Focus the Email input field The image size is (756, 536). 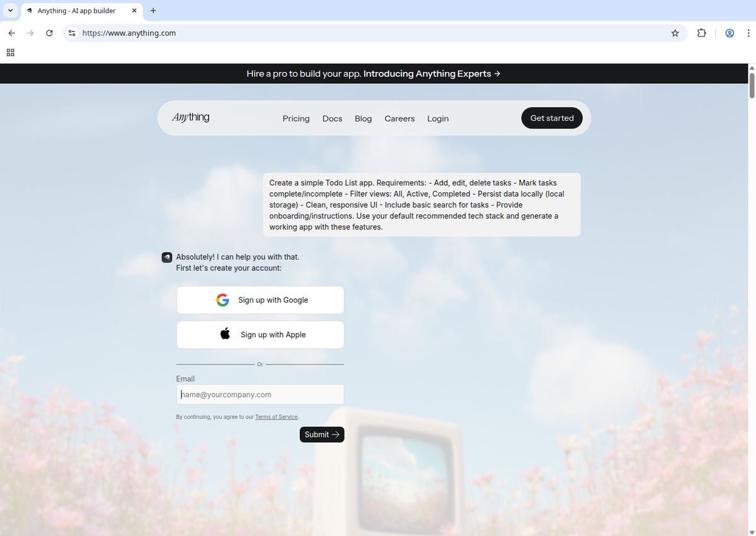[260, 395]
